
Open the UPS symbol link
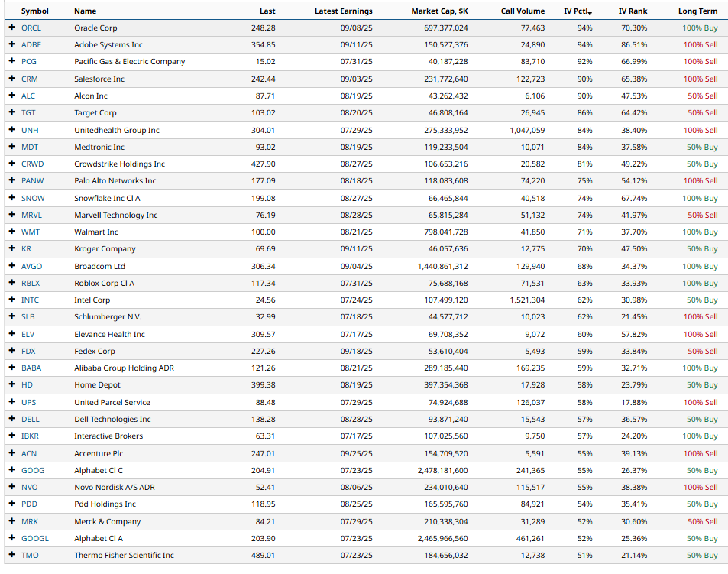(x=29, y=402)
